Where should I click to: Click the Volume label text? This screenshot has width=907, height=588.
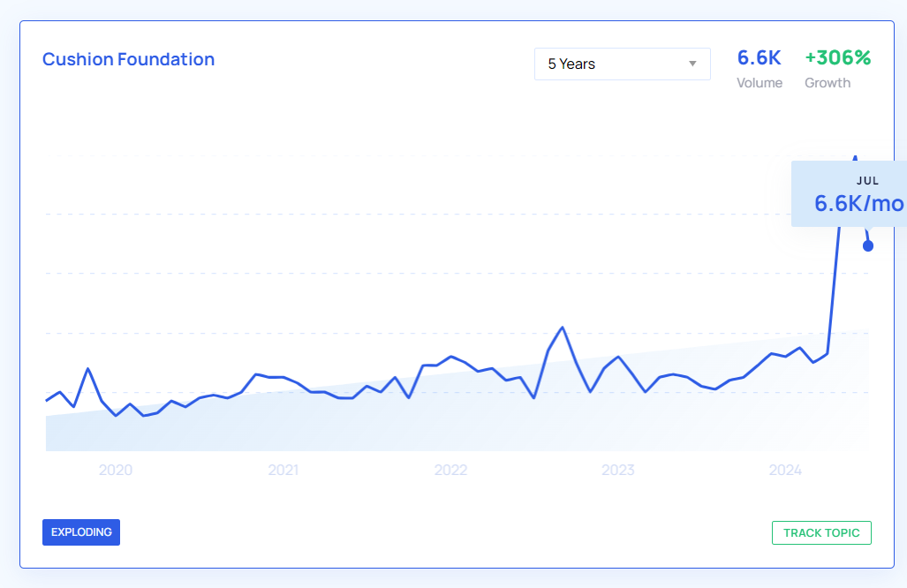pyautogui.click(x=760, y=83)
